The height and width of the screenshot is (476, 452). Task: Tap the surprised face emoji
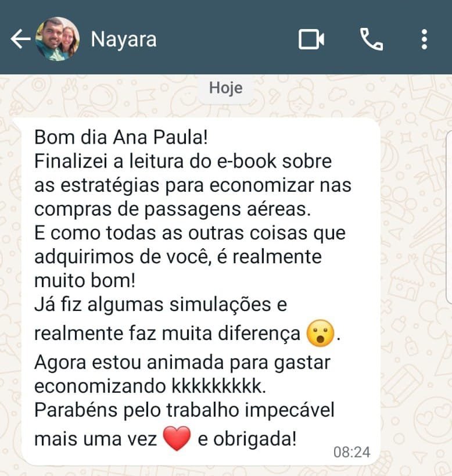(x=320, y=334)
